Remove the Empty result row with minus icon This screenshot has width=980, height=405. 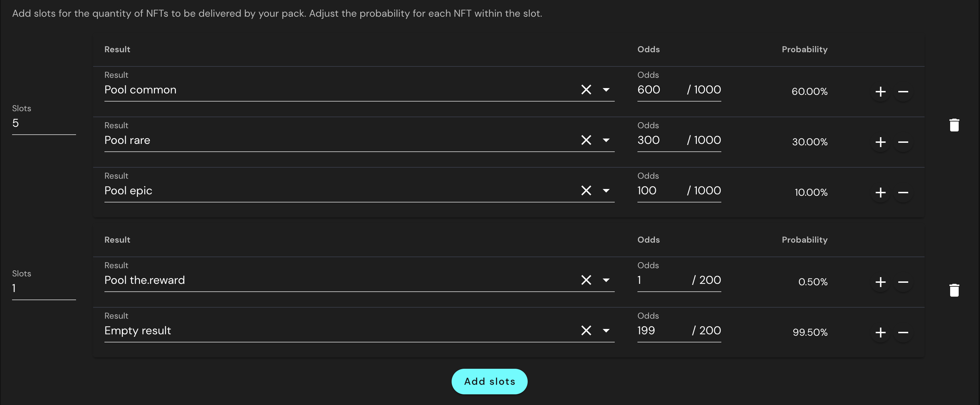904,333
